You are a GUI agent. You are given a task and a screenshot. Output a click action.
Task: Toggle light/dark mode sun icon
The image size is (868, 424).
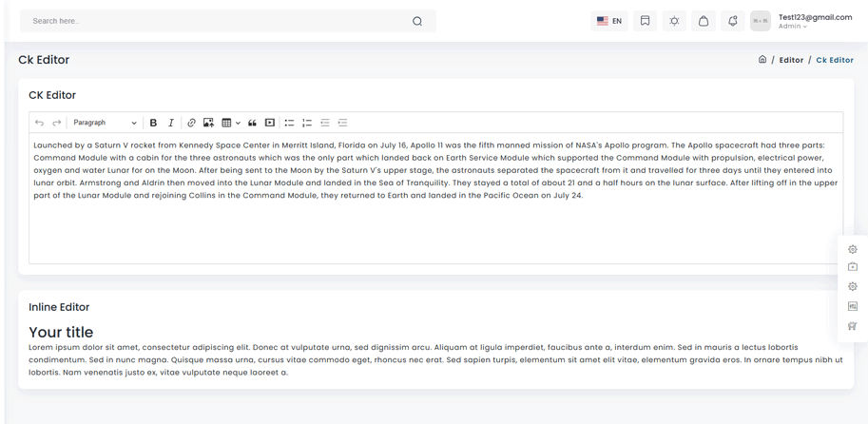[x=674, y=21]
